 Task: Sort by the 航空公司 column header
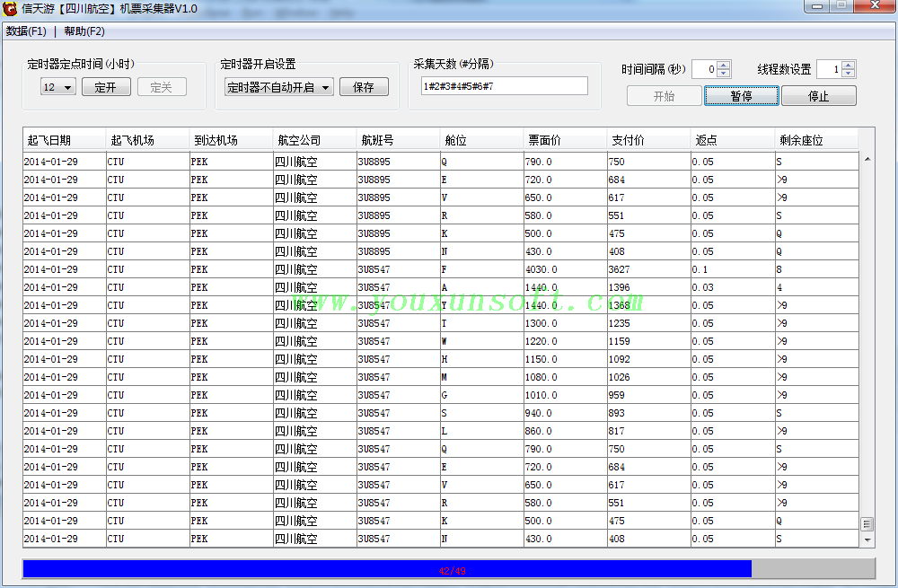coord(315,140)
